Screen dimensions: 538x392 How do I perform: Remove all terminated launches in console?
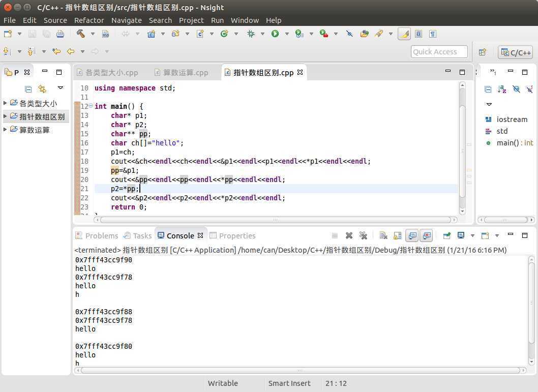(363, 235)
